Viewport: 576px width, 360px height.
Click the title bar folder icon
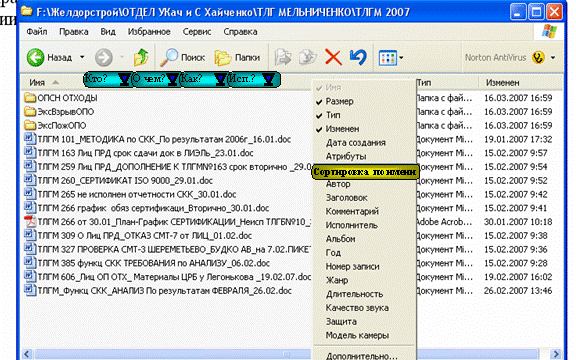(26, 11)
